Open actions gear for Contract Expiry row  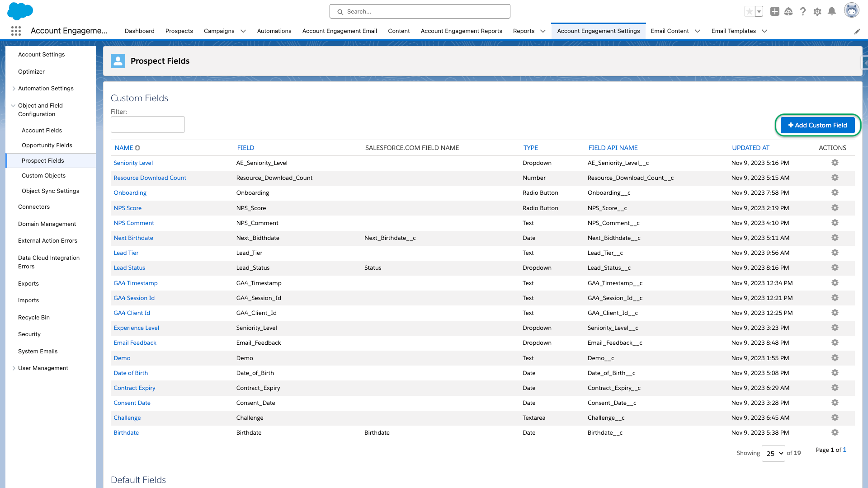tap(835, 388)
